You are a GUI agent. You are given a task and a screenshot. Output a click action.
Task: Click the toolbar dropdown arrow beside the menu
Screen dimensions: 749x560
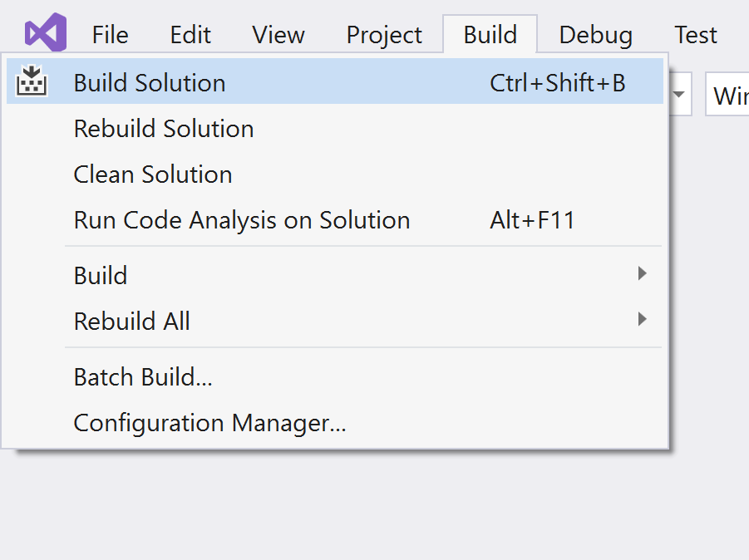coord(679,94)
